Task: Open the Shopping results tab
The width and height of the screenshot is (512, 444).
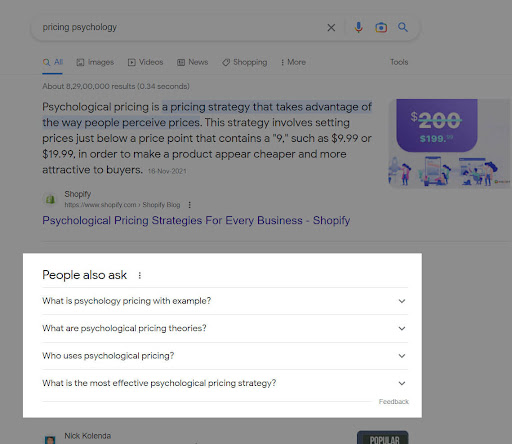Action: [x=245, y=62]
